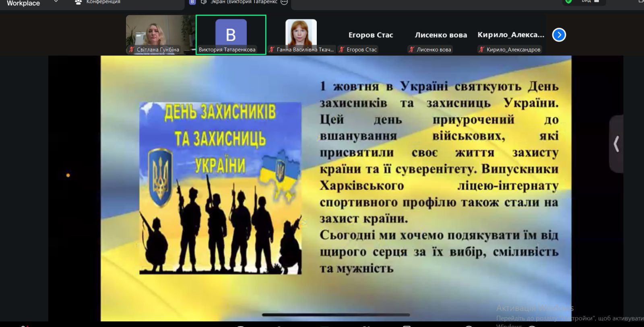The image size is (644, 327).
Task: Click muted mic icon beside Світлана Гунбіна
Action: click(x=132, y=49)
